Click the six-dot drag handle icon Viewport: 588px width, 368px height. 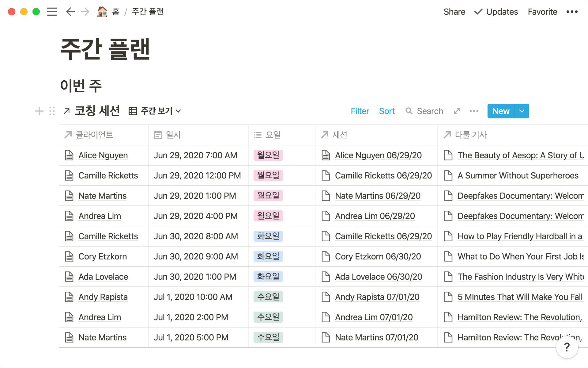click(52, 111)
